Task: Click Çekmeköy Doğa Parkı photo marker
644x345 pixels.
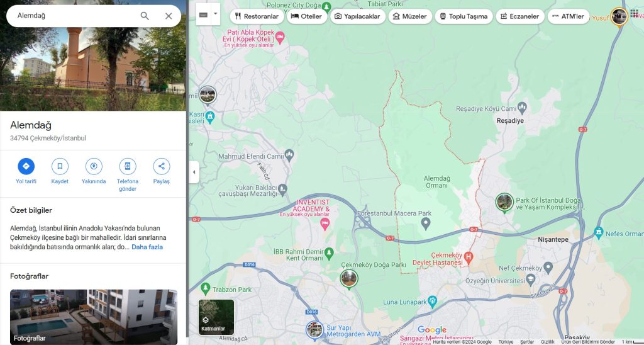Action: tap(348, 279)
